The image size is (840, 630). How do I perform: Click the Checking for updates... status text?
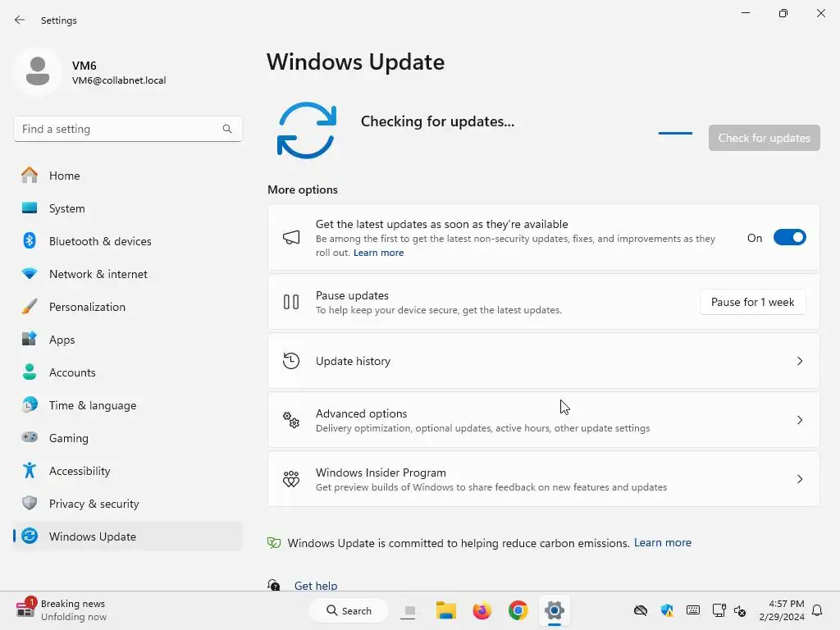(x=437, y=121)
